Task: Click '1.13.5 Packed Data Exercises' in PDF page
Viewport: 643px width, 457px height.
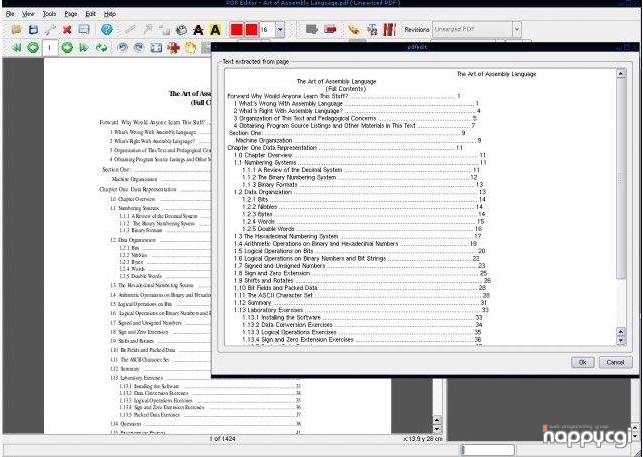Action: click(150, 415)
